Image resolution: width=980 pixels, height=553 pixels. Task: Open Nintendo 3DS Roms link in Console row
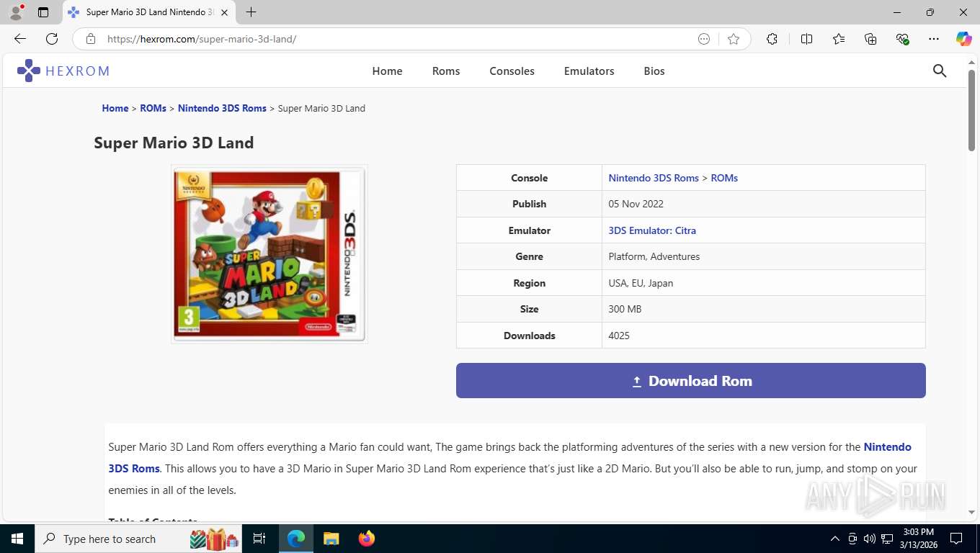[x=654, y=178]
